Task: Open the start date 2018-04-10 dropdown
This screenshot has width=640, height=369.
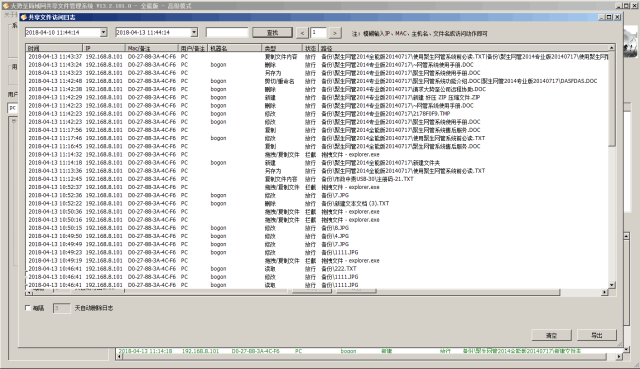Action: pos(103,32)
